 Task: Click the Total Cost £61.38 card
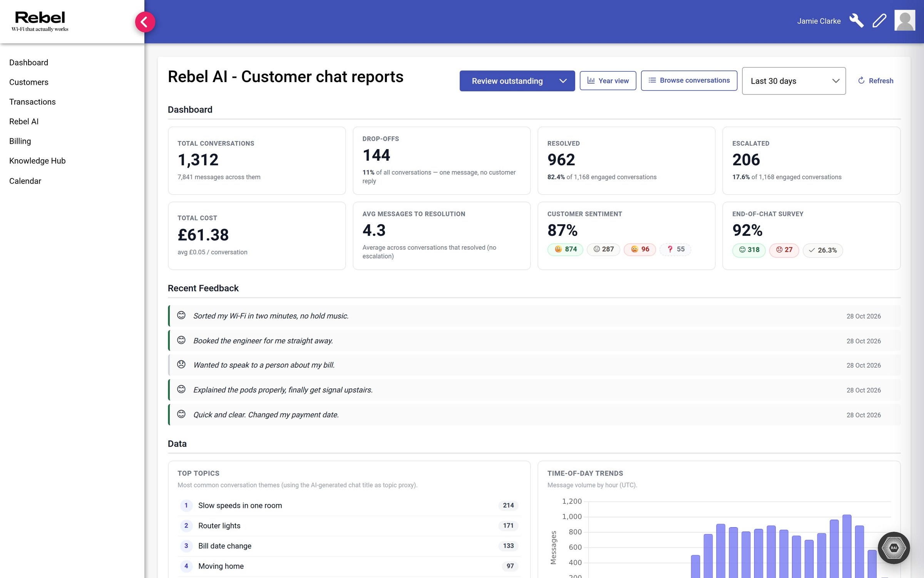(x=257, y=236)
